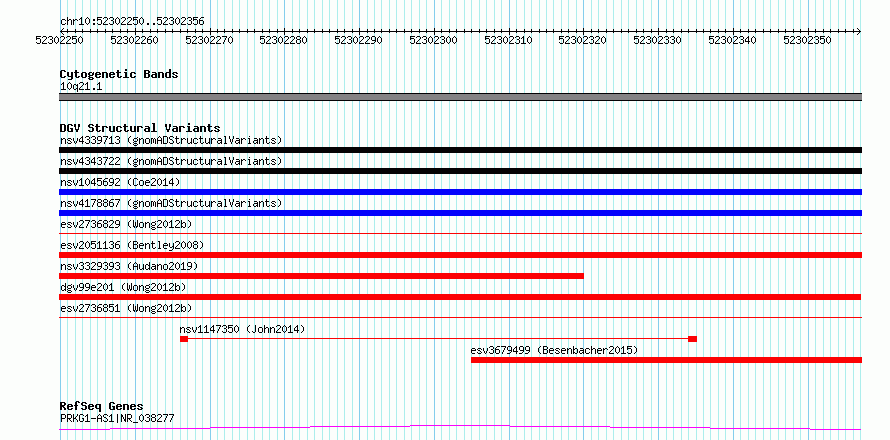
Task: Open variant nsv4339713 label
Action: (x=171, y=140)
